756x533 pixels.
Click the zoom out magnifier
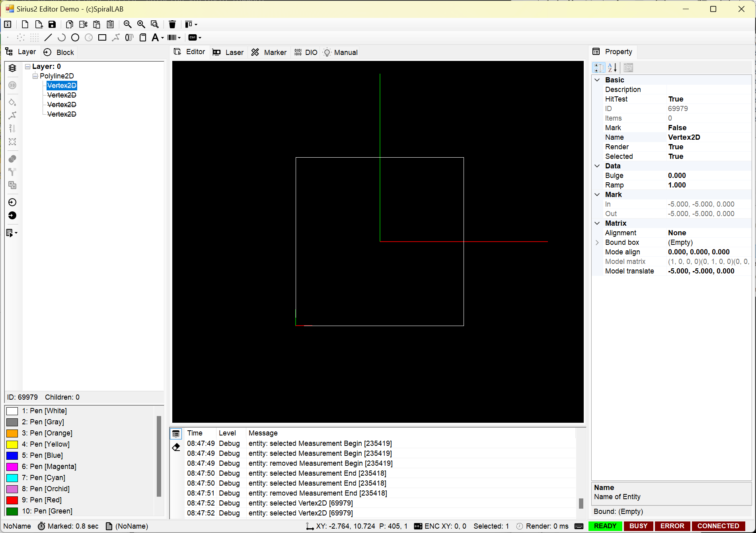pyautogui.click(x=128, y=24)
